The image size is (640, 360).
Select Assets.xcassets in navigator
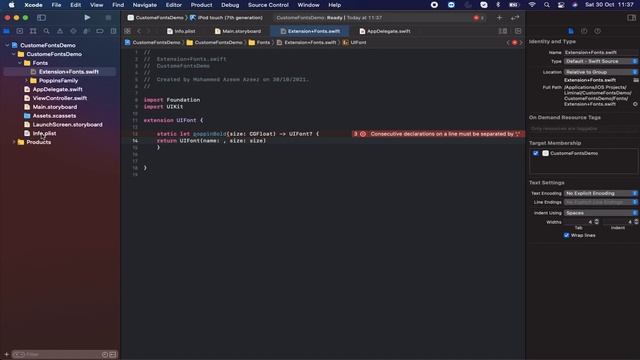[54, 116]
